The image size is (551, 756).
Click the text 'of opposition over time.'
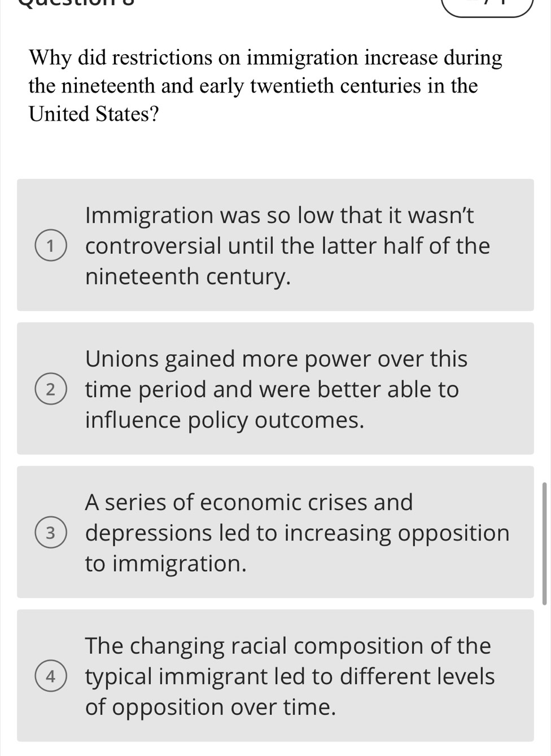[211, 707]
